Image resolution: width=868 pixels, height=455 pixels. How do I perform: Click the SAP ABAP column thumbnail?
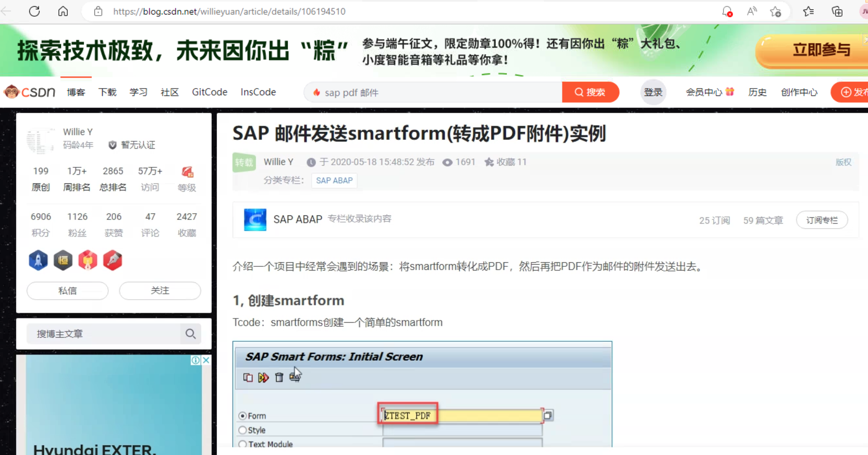255,220
